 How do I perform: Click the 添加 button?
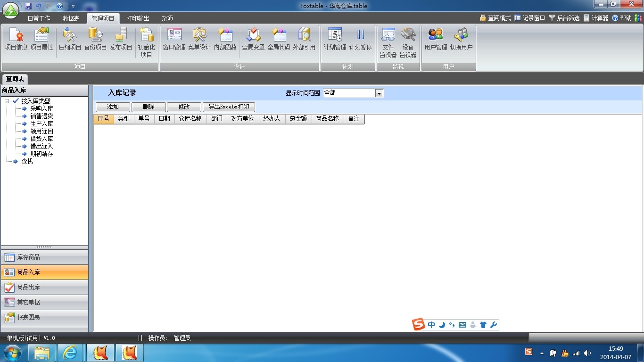pyautogui.click(x=113, y=107)
